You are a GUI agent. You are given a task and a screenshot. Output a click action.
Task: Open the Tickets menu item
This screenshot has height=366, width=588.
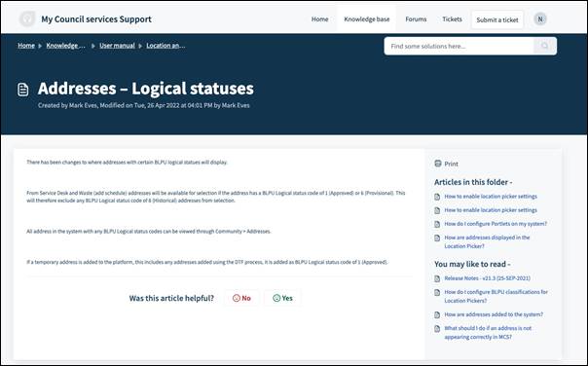[x=452, y=19]
